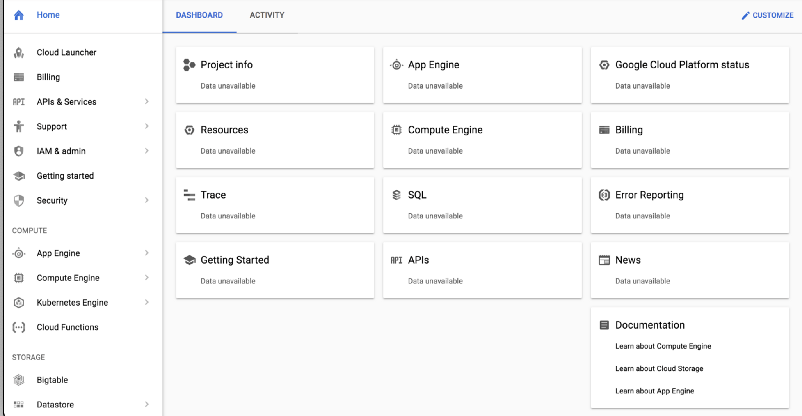This screenshot has height=416, width=802.
Task: Click the App Engine card icon
Action: click(x=396, y=65)
